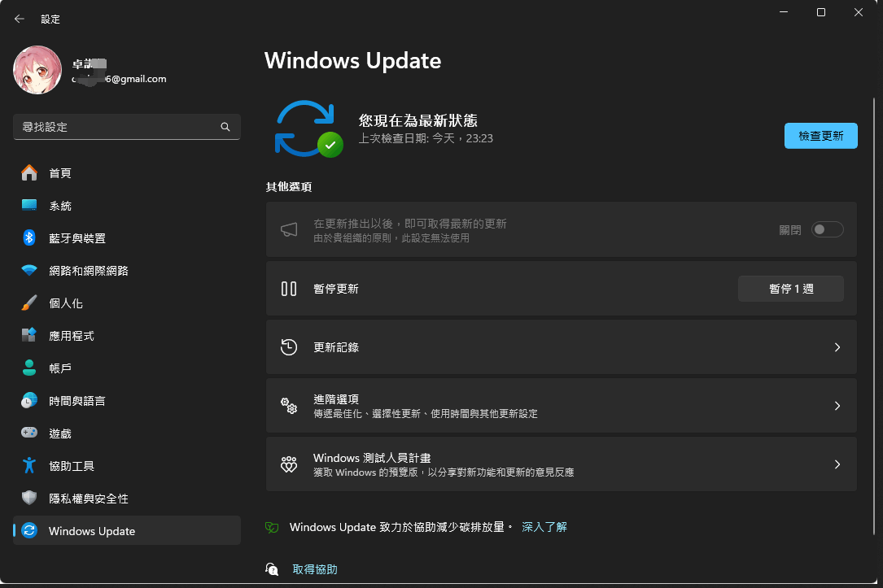Click the 更新記錄 row text
883x588 pixels.
click(x=336, y=347)
